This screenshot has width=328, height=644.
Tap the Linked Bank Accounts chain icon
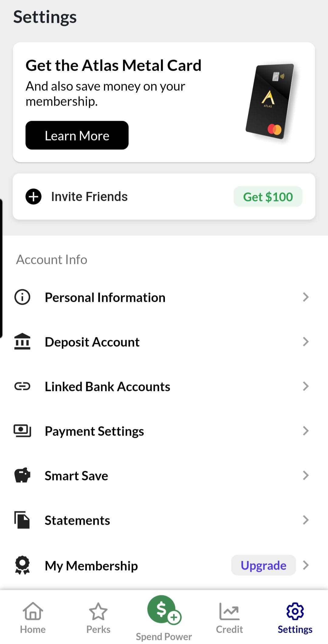coord(22,386)
